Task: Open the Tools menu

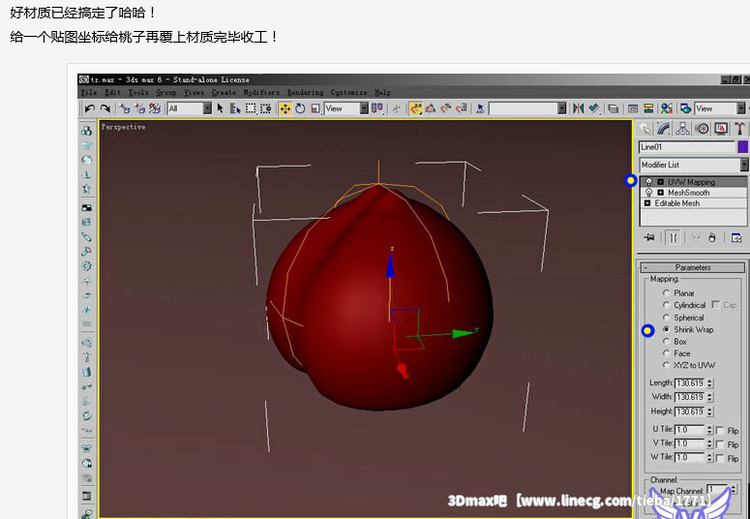Action: point(138,92)
